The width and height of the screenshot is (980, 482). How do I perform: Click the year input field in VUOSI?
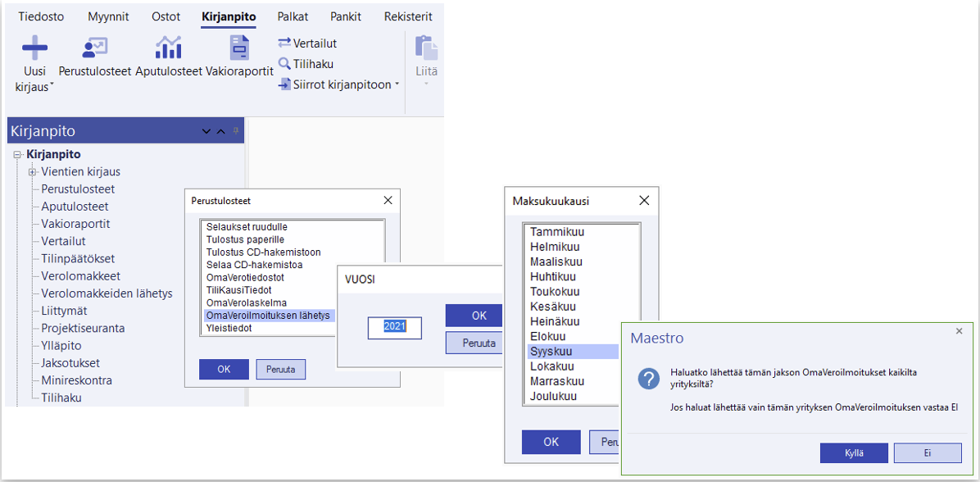tap(394, 327)
